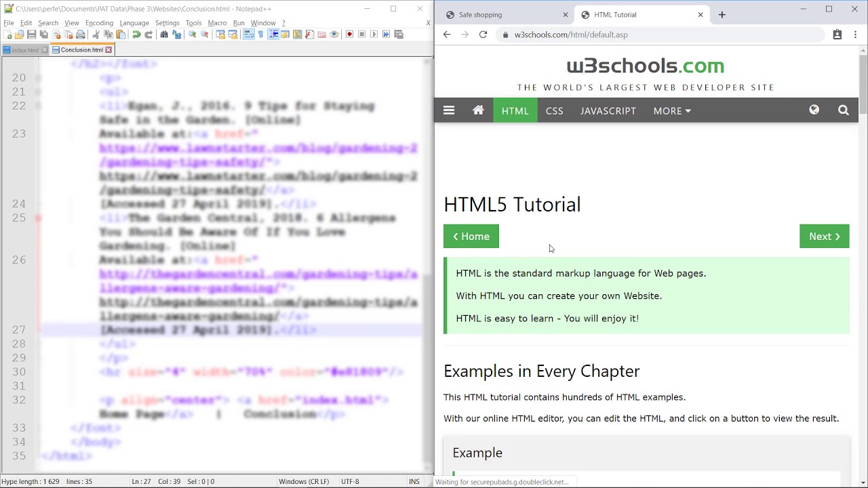This screenshot has height=488, width=868.
Task: Undo with the green arrow icon
Action: click(x=136, y=34)
